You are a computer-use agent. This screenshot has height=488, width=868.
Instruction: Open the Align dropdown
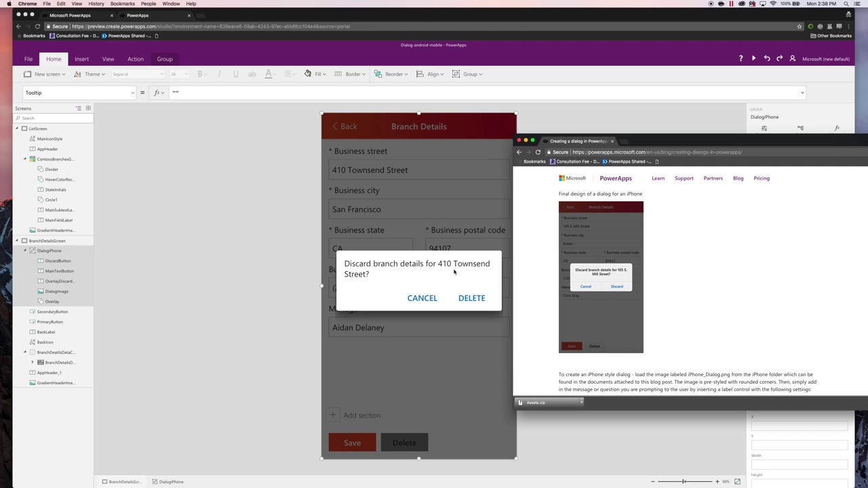(x=431, y=74)
